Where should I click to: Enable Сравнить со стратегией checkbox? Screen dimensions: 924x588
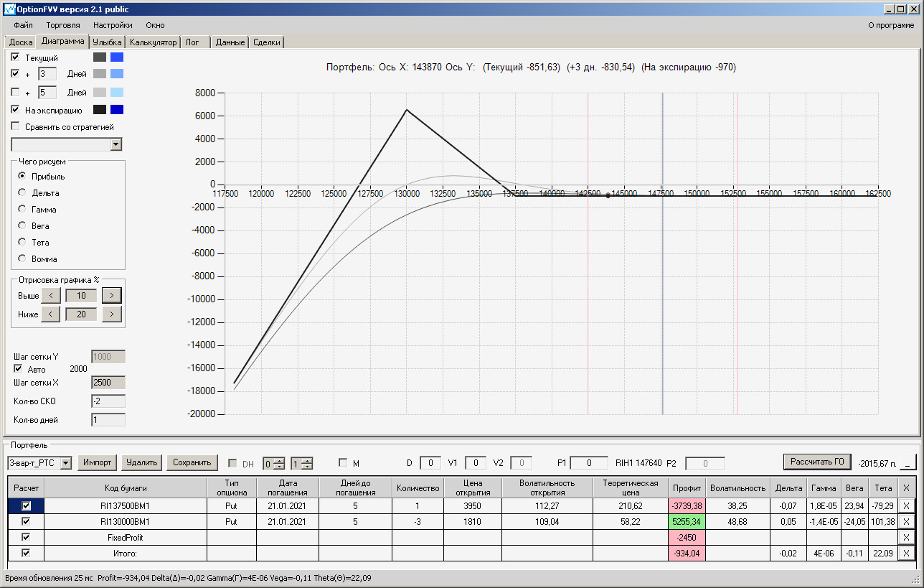coord(16,126)
